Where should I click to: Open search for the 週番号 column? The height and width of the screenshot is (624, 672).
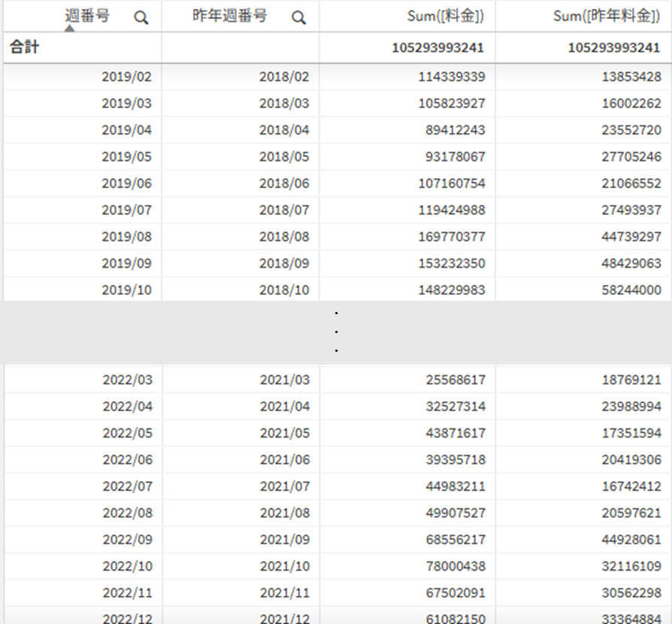pyautogui.click(x=141, y=18)
